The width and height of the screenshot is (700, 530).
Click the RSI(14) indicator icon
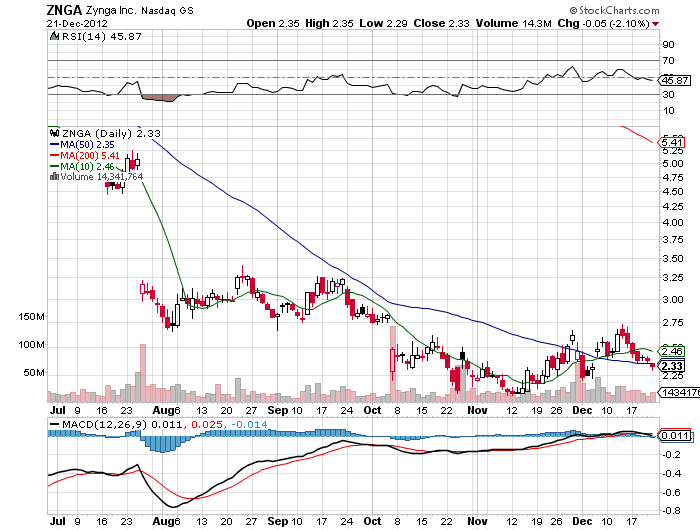point(54,37)
